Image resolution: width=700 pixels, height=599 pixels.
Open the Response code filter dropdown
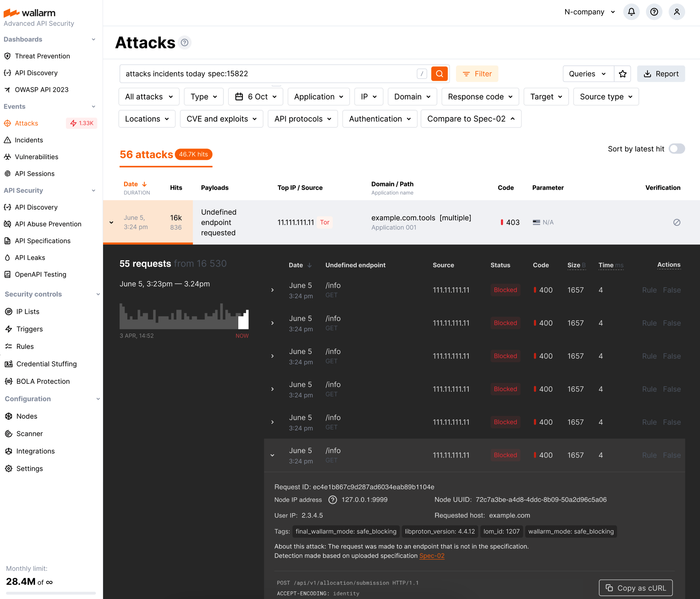tap(480, 96)
